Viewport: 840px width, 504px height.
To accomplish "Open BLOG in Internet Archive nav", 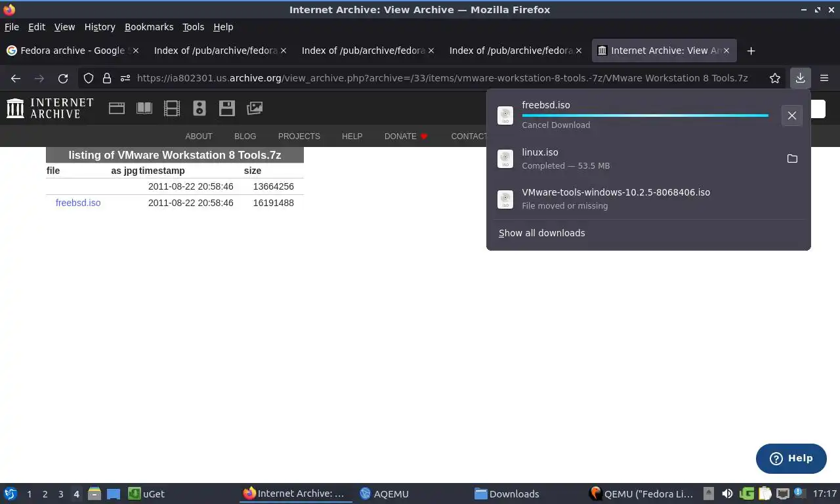I will [x=245, y=136].
